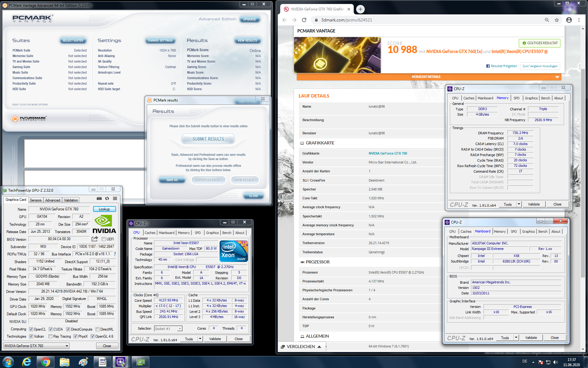Toggle the Ray Tracing checkbox
The height and width of the screenshot is (368, 588).
pos(50,336)
